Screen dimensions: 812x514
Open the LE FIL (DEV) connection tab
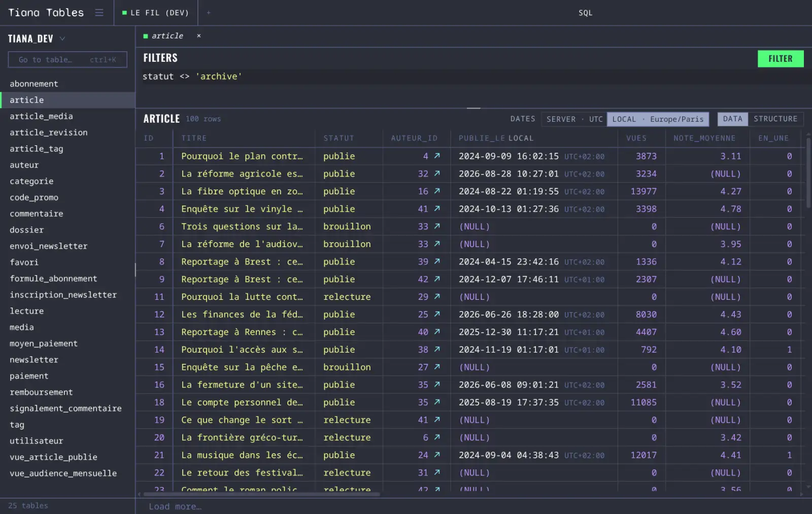[x=156, y=13]
